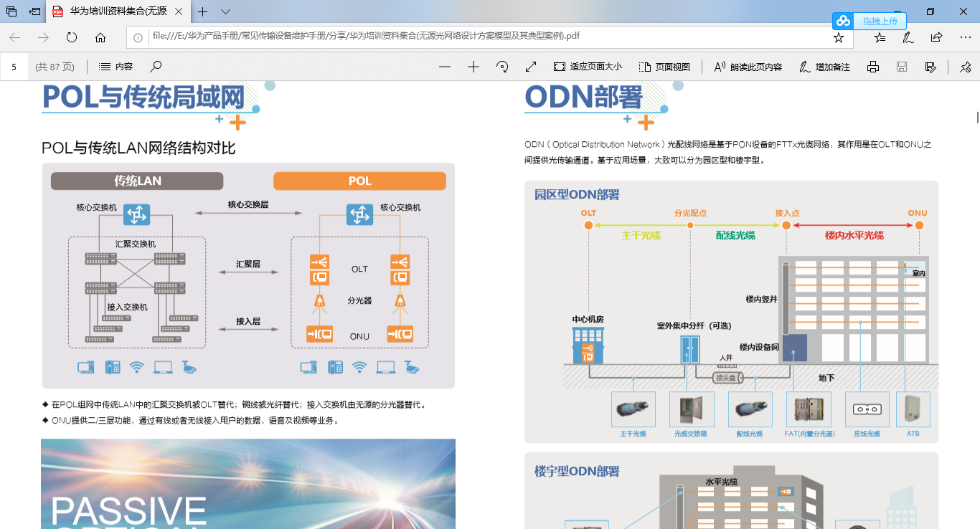Click the 园区型ODN部署 title

click(577, 194)
